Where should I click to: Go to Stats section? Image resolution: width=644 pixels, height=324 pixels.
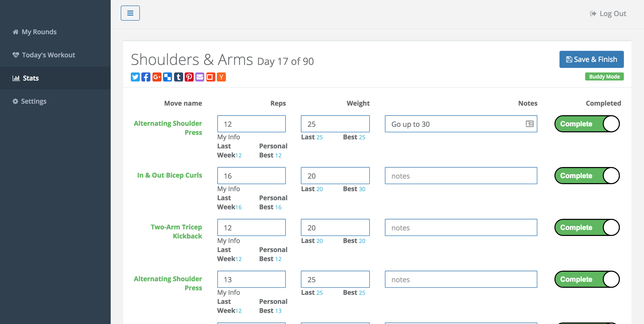click(x=55, y=78)
